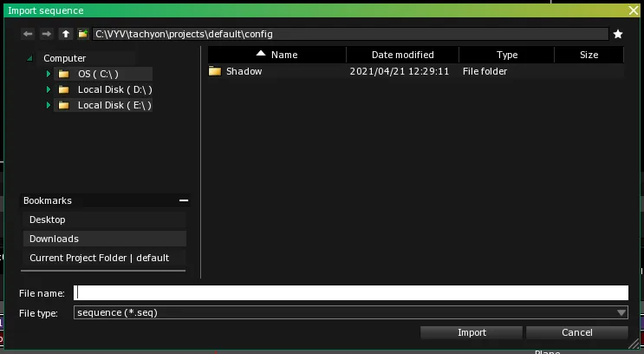This screenshot has height=354, width=644.
Task: Click the 2021/04/21 12:29:11 date cell
Action: [400, 71]
